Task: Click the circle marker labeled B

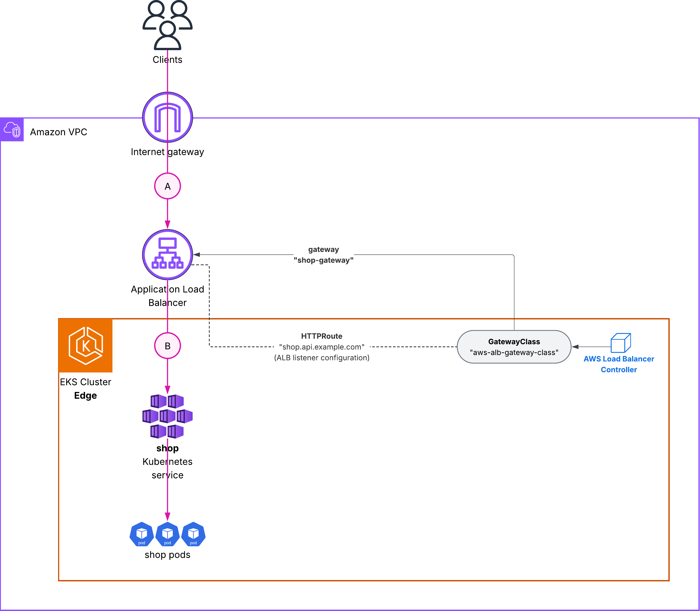Action: (167, 346)
